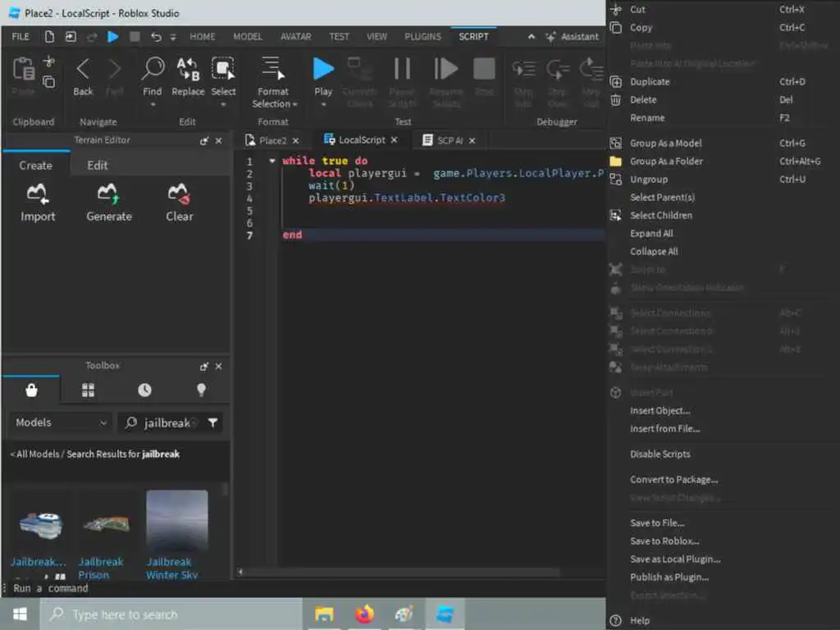Click the Format Selection icon

click(x=272, y=69)
